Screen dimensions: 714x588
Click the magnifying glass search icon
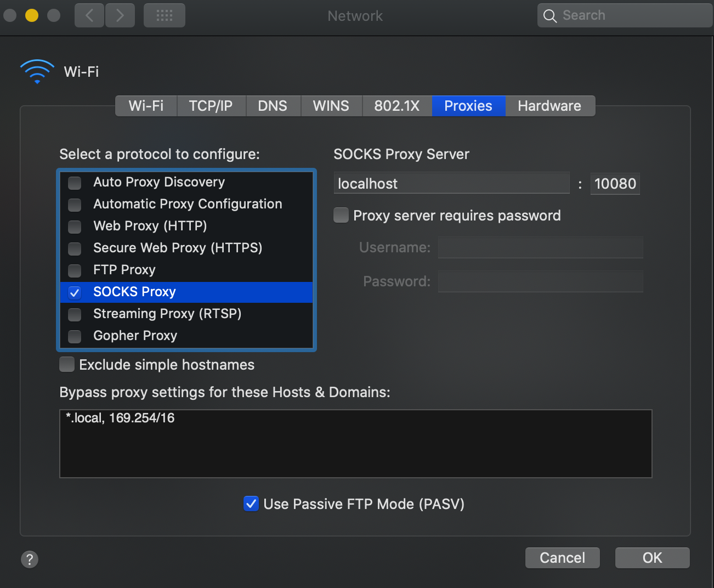pos(550,16)
